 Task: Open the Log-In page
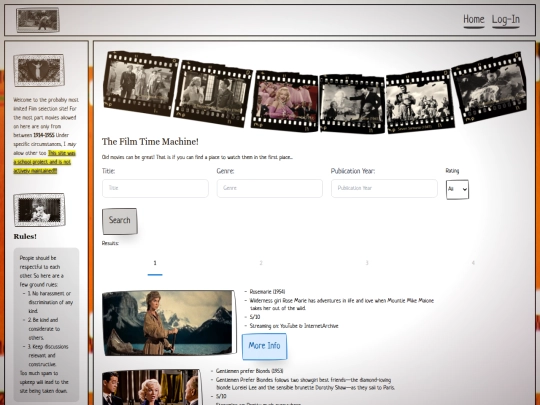(x=506, y=20)
